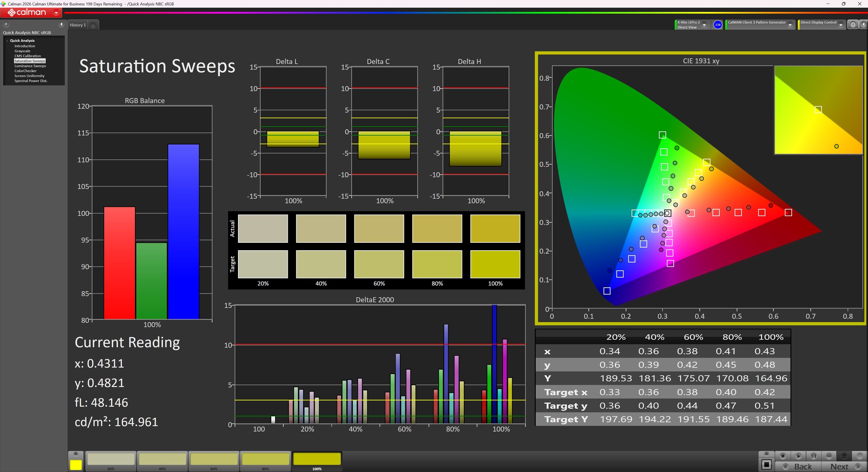Click the stop measurement button
Screen dimensions: 868x472
pyautogui.click(x=783, y=456)
